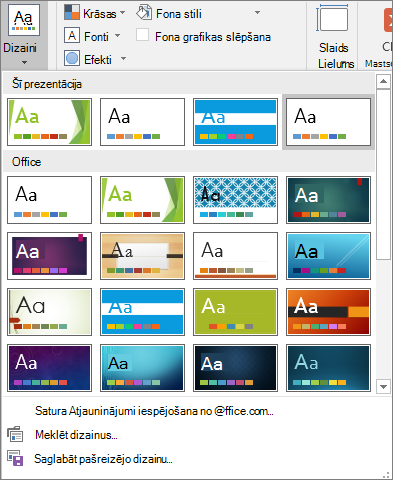Select green Facet theme in Šī prezentācija
393x480 pixels.
click(x=49, y=122)
